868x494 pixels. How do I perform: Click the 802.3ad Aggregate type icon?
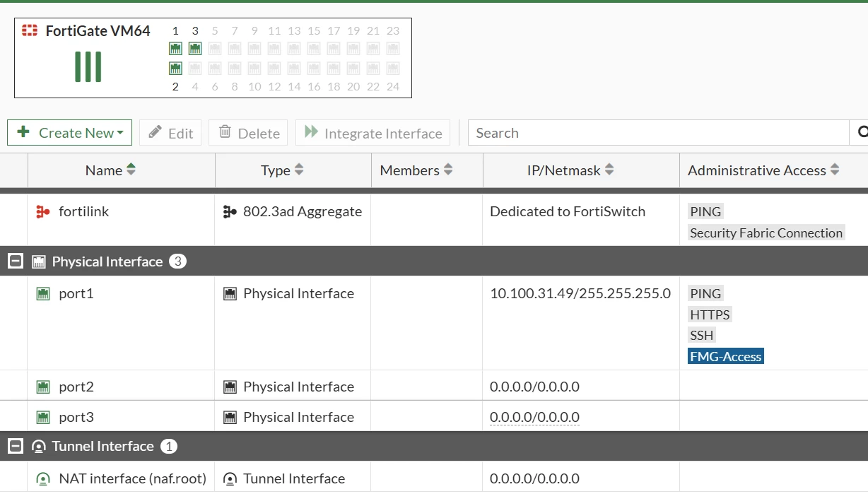(x=230, y=211)
